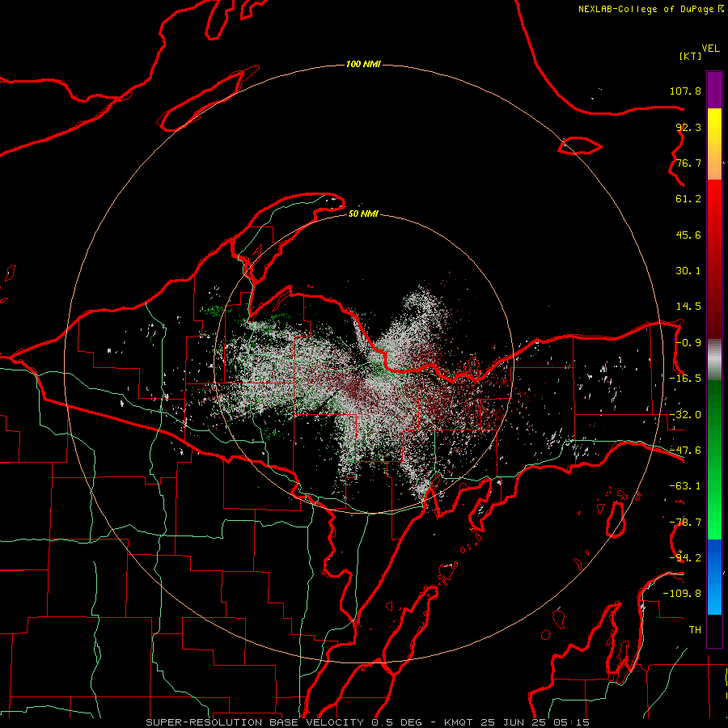
Task: Click the 92.3 velocity scale value
Action: (688, 127)
